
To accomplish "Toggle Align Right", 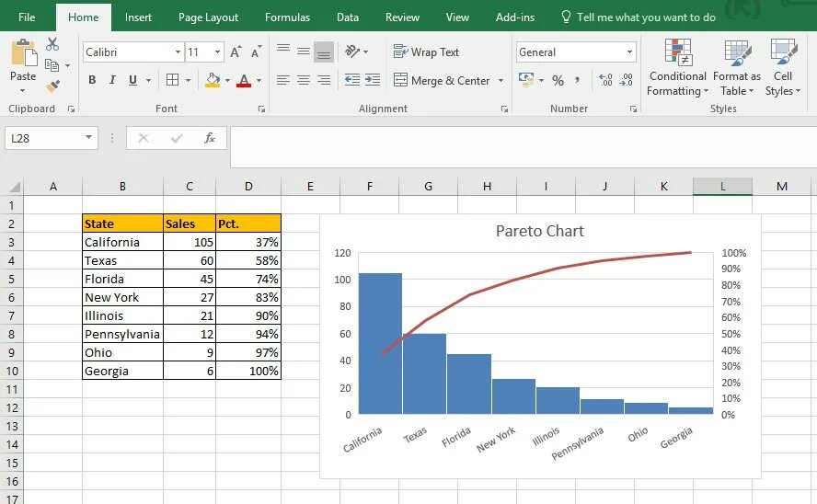I will click(324, 80).
